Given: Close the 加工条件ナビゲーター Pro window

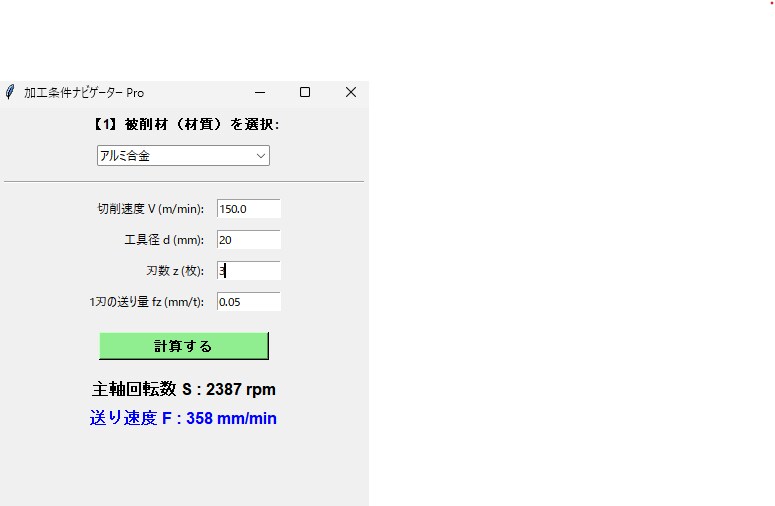Looking at the screenshot, I should tap(350, 92).
